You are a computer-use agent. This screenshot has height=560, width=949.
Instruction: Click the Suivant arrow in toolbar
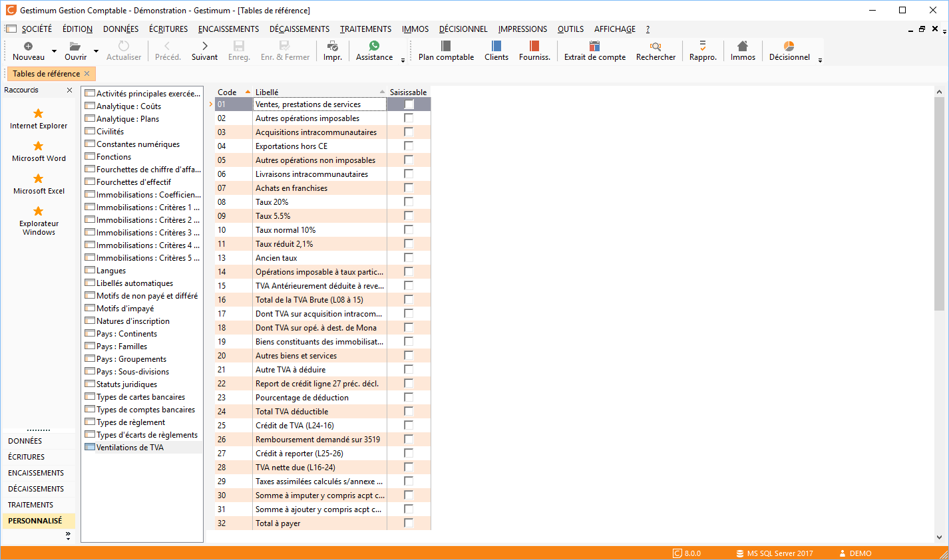tap(204, 46)
